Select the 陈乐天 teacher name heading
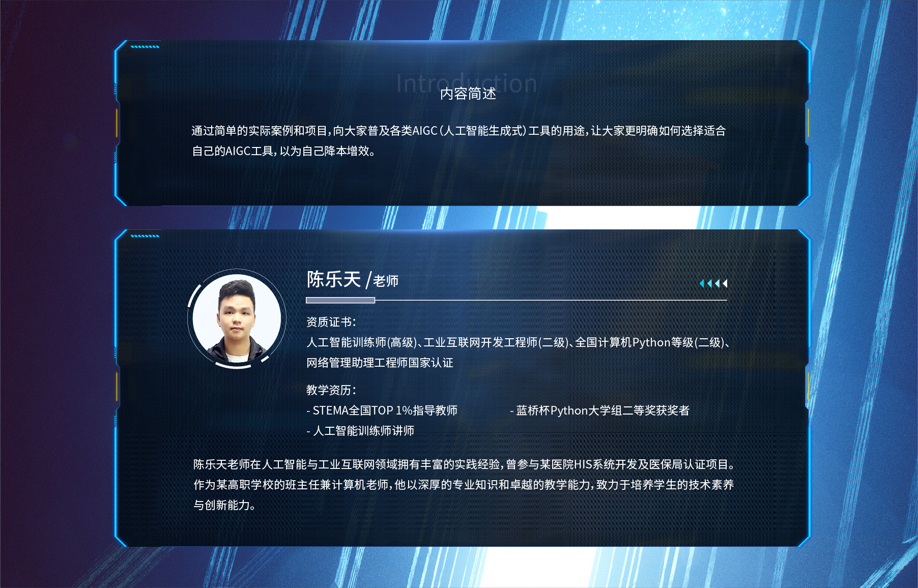 (x=334, y=279)
